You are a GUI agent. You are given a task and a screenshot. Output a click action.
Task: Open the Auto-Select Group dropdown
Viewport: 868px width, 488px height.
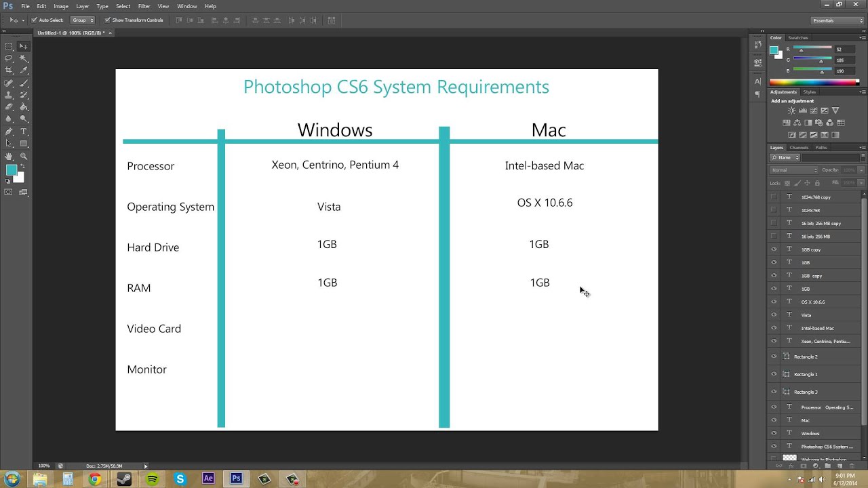point(83,20)
